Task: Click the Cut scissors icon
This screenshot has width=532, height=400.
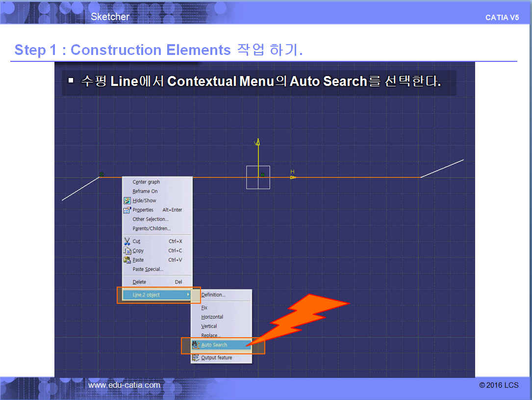Action: click(127, 241)
